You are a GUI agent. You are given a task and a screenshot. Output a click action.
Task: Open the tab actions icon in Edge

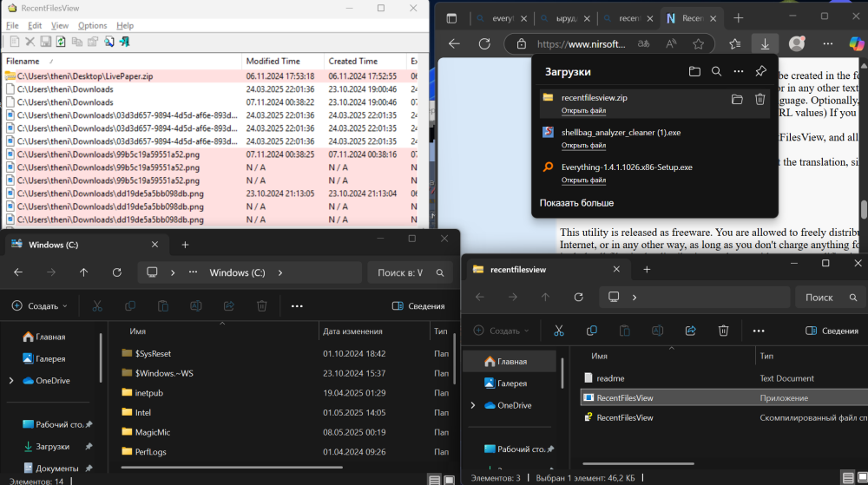point(451,18)
